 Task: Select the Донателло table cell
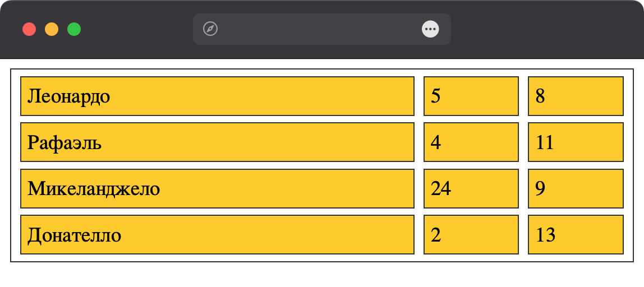(217, 234)
